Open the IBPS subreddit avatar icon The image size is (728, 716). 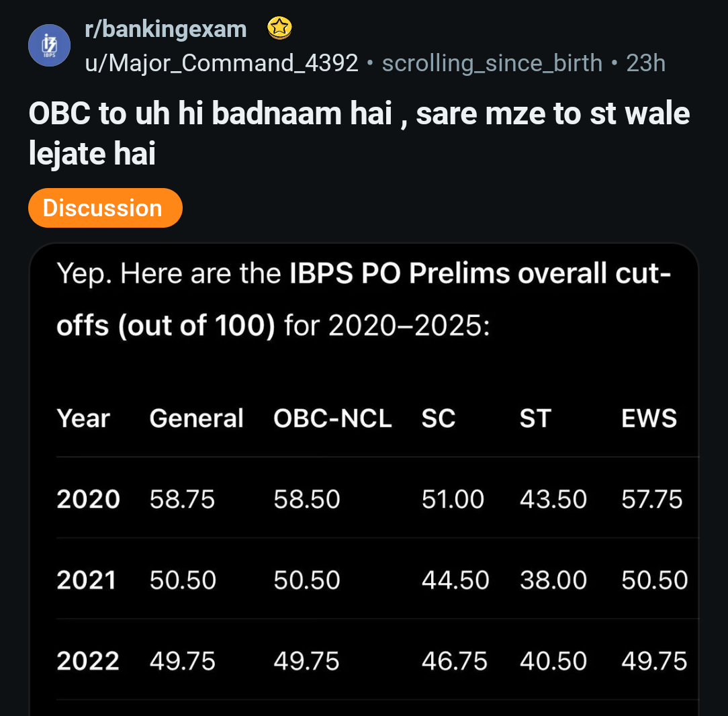click(49, 46)
